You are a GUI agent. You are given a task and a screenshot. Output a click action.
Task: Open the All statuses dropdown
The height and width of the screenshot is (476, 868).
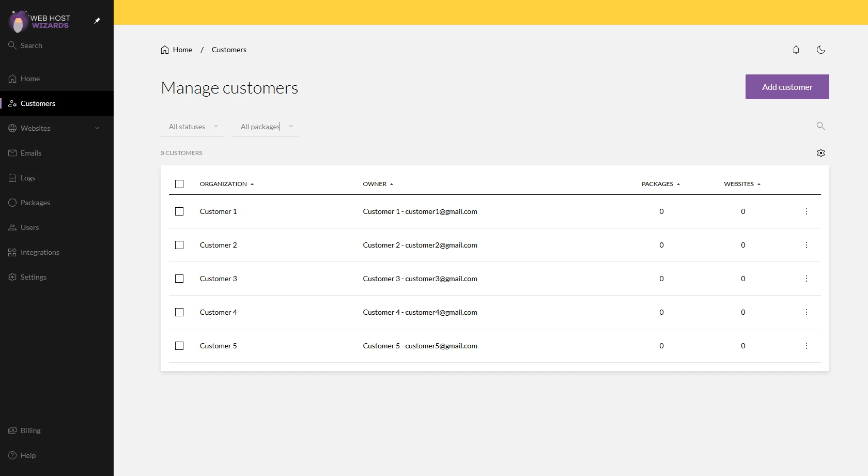192,127
